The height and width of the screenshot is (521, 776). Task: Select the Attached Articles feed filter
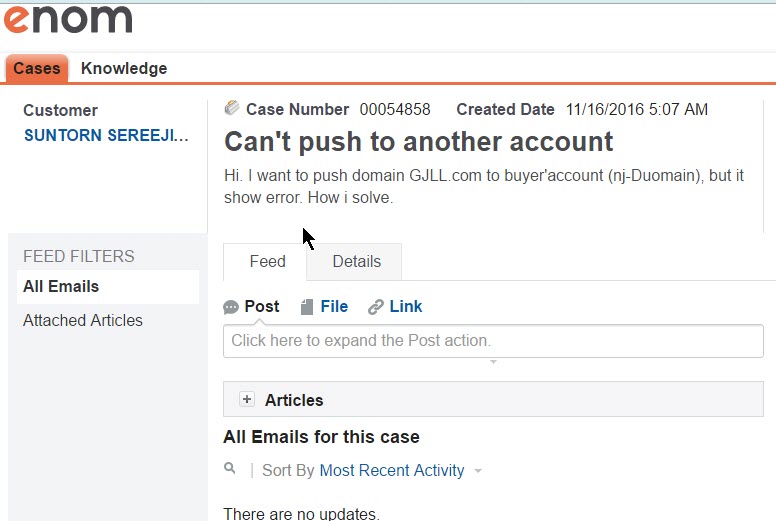83,321
